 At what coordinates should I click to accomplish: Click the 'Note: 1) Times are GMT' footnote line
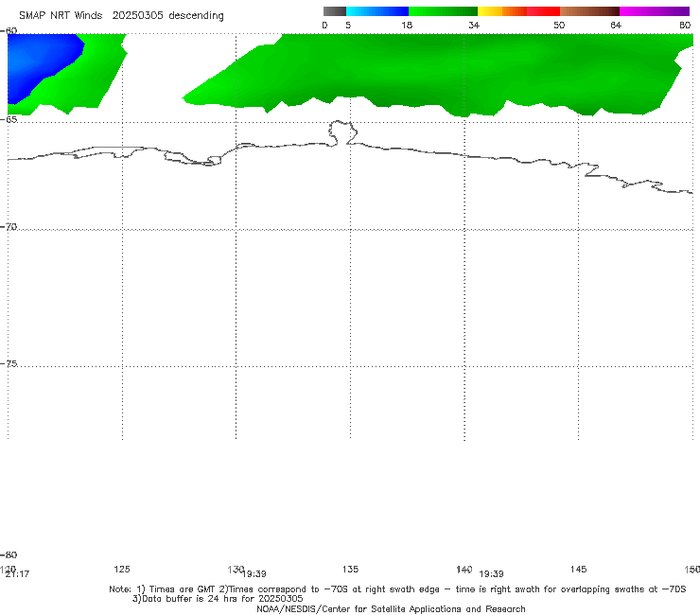point(397,589)
